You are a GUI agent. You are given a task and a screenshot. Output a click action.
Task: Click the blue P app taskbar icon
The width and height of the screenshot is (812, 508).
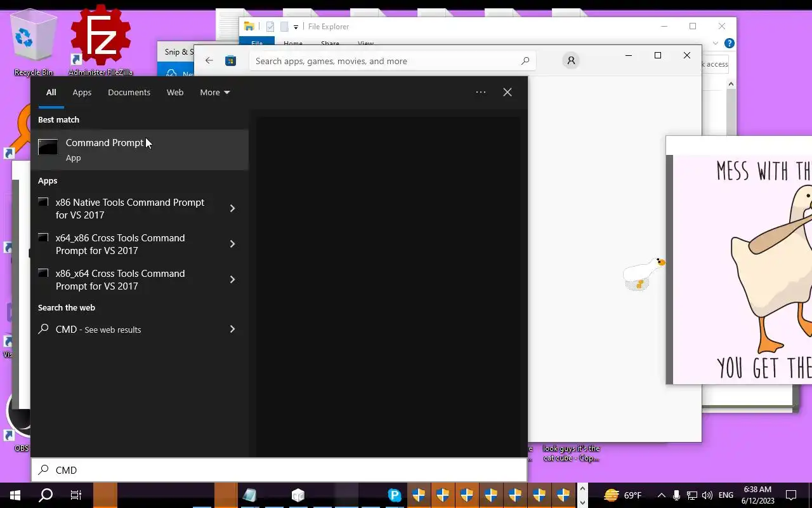coord(395,495)
